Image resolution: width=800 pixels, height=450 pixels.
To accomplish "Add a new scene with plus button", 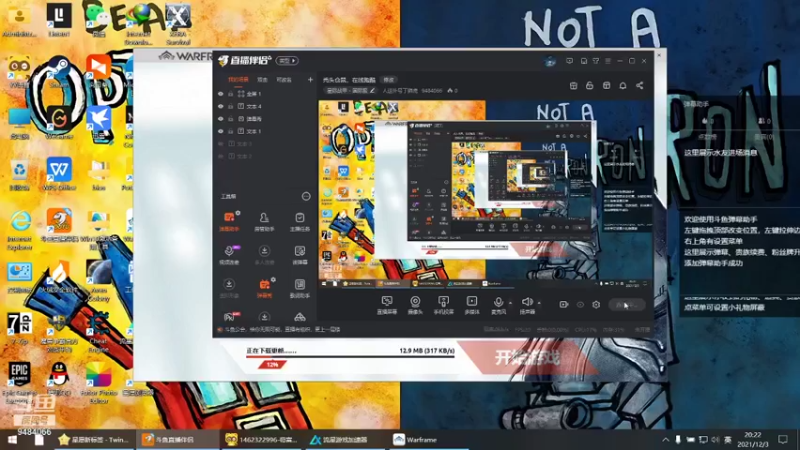I will [x=310, y=80].
